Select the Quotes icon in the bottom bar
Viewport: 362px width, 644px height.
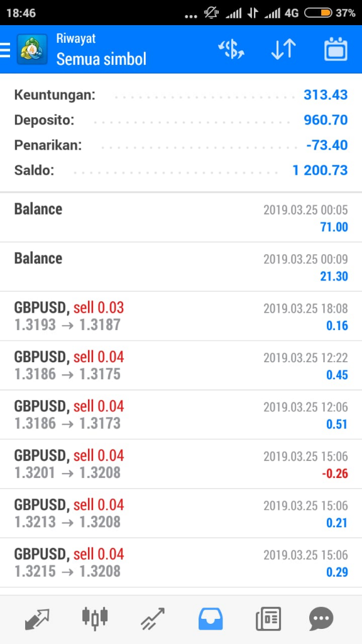click(36, 618)
